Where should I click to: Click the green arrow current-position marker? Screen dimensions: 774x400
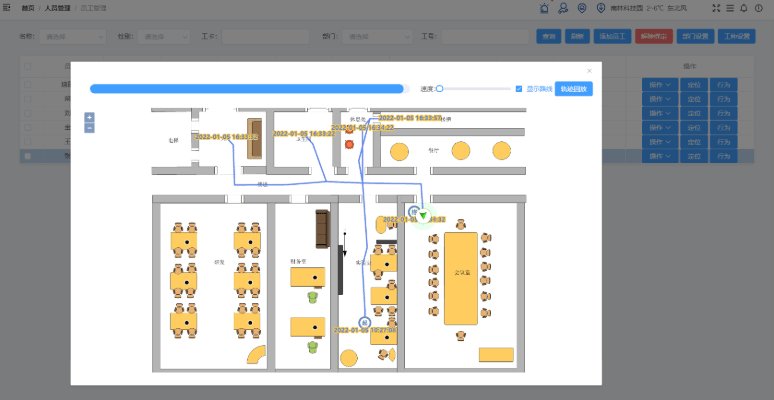click(x=423, y=215)
